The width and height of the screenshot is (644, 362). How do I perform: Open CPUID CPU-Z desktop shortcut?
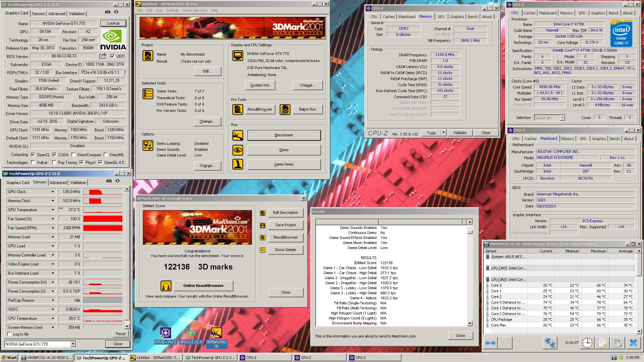[165, 336]
